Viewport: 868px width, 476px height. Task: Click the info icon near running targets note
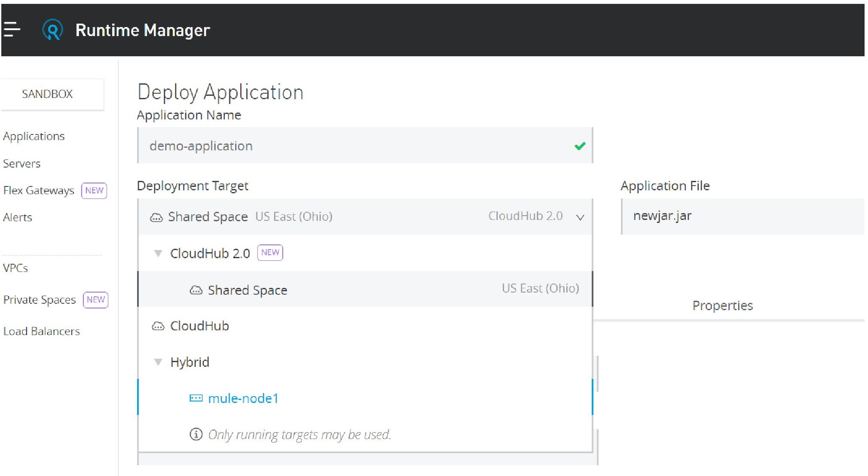(x=196, y=434)
